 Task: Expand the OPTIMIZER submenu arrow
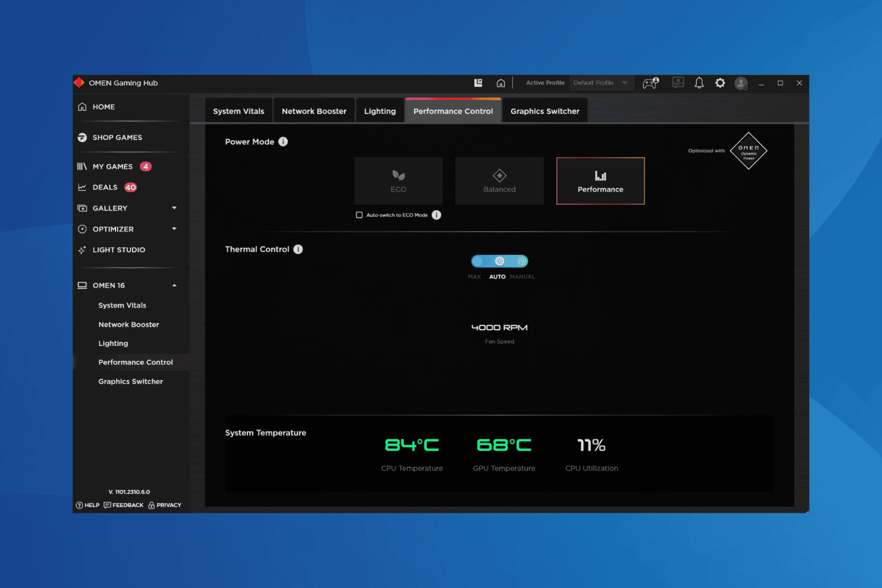174,229
